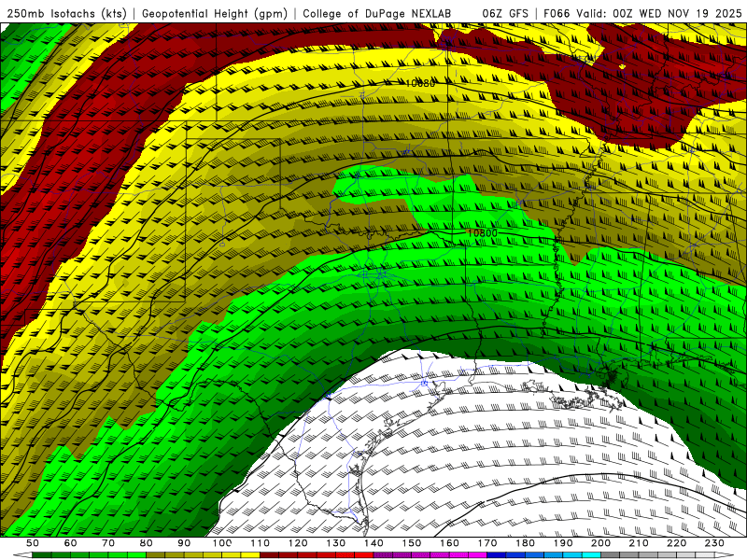This screenshot has height=560, width=747.
Task: Click the 150 value on the color scale
Action: [411, 543]
